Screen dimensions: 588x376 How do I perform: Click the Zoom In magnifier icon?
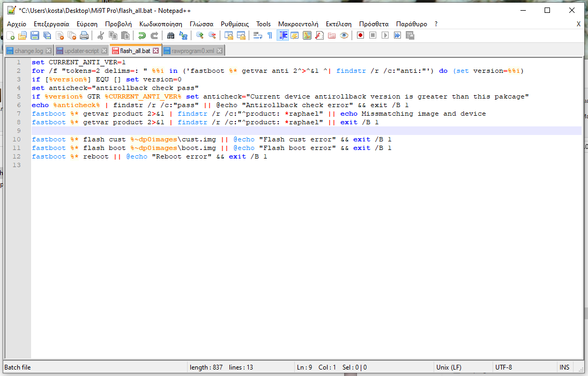point(199,36)
